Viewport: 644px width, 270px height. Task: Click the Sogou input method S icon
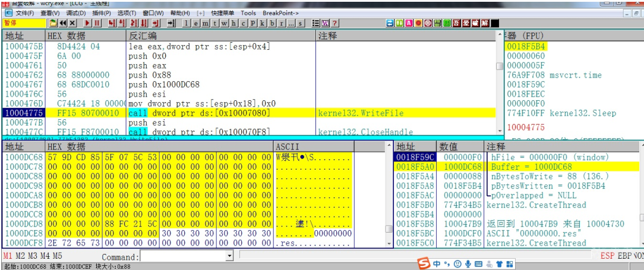coord(424,263)
